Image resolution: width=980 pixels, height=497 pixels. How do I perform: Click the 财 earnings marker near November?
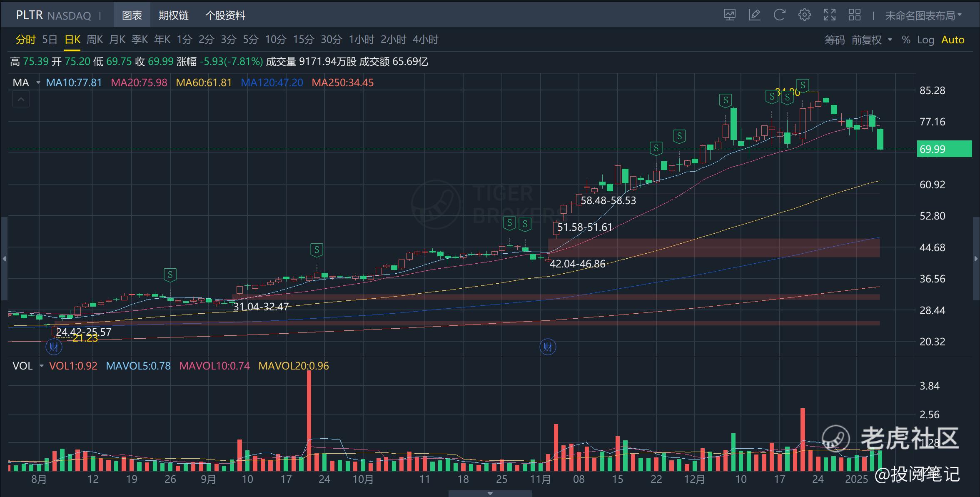pos(548,347)
